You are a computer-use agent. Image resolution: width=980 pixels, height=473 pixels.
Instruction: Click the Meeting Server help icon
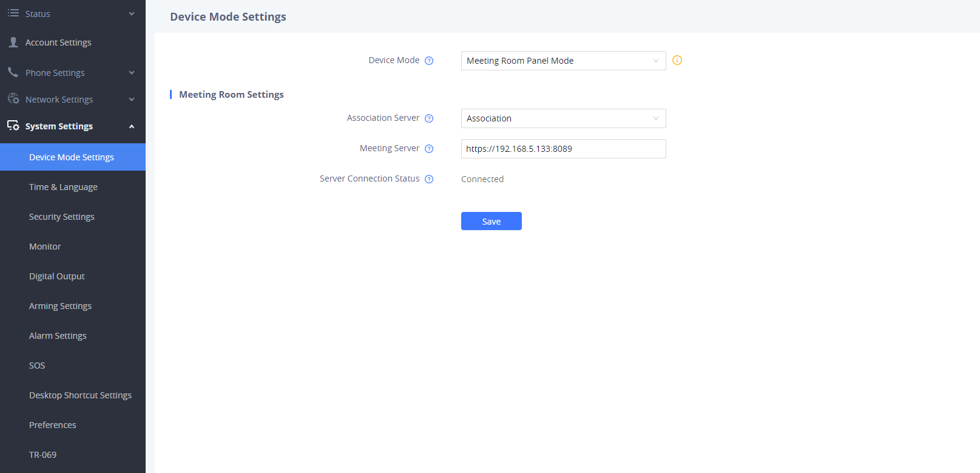point(429,149)
